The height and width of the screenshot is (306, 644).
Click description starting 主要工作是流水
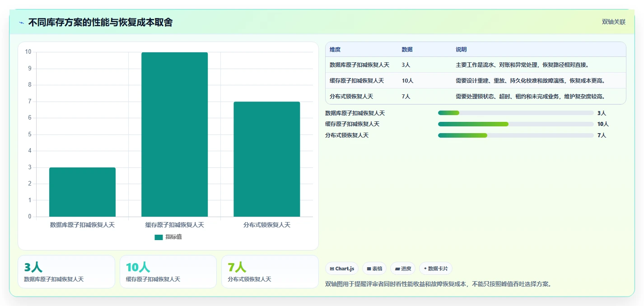pyautogui.click(x=523, y=65)
